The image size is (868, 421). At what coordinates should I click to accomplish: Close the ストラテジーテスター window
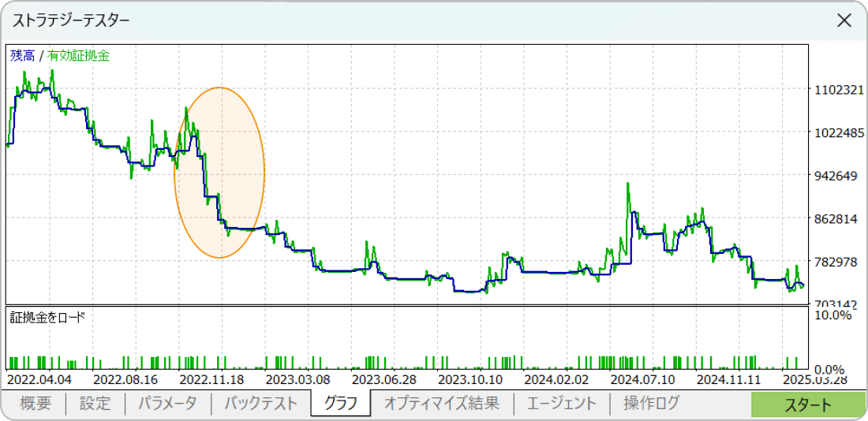(x=844, y=20)
